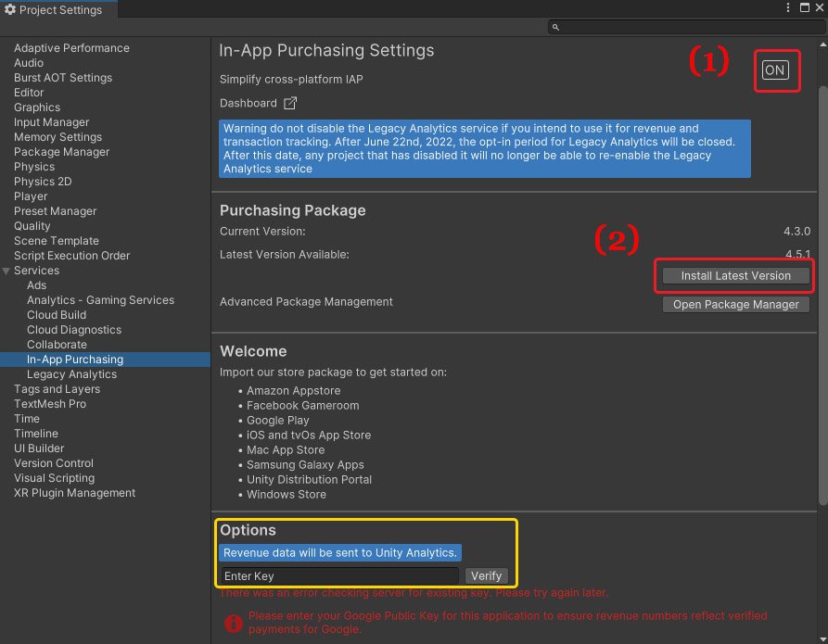This screenshot has height=644, width=828.
Task: Click the search magnifier icon
Action: (x=555, y=28)
